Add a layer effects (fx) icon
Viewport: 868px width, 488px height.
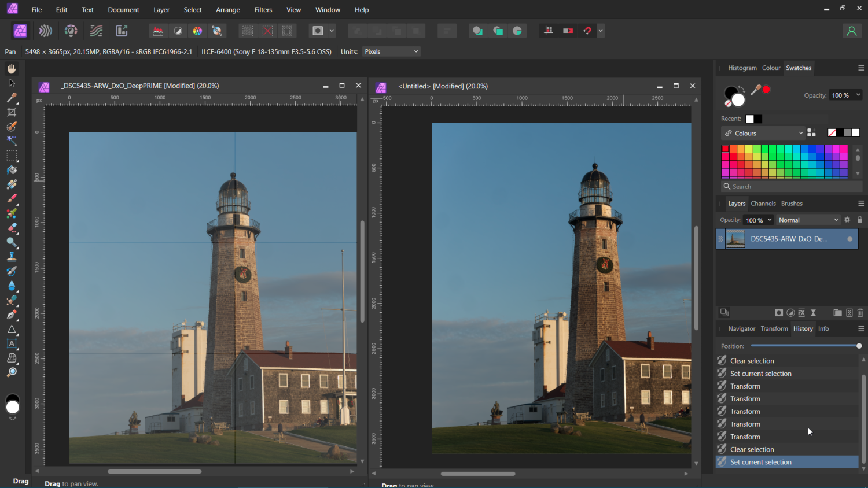click(801, 313)
